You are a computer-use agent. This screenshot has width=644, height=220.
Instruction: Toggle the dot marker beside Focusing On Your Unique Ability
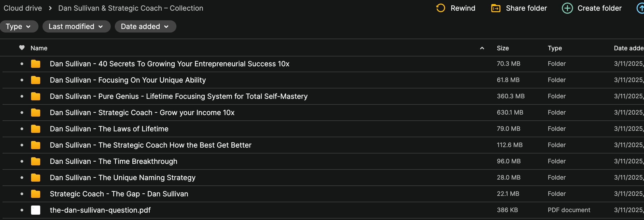point(22,80)
